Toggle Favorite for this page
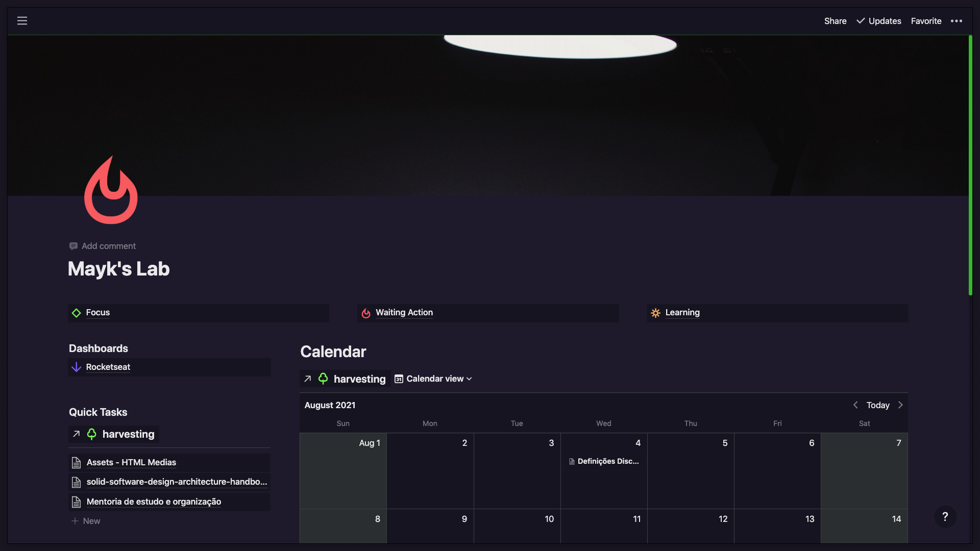The height and width of the screenshot is (551, 980). click(926, 21)
